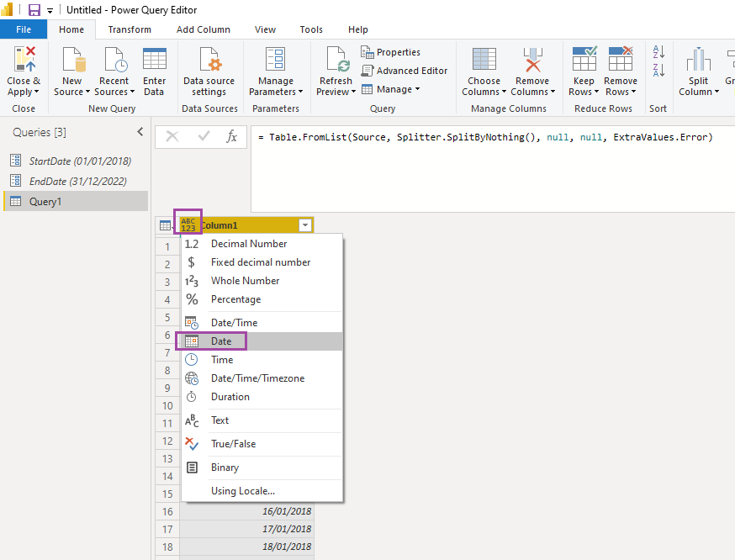Select the True/False data type
735x560 pixels.
262,444
